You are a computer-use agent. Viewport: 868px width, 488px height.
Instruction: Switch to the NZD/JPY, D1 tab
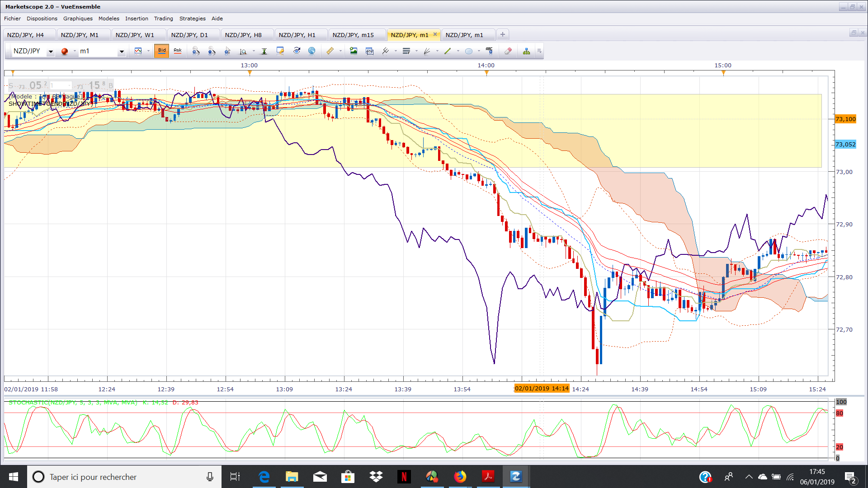point(193,35)
